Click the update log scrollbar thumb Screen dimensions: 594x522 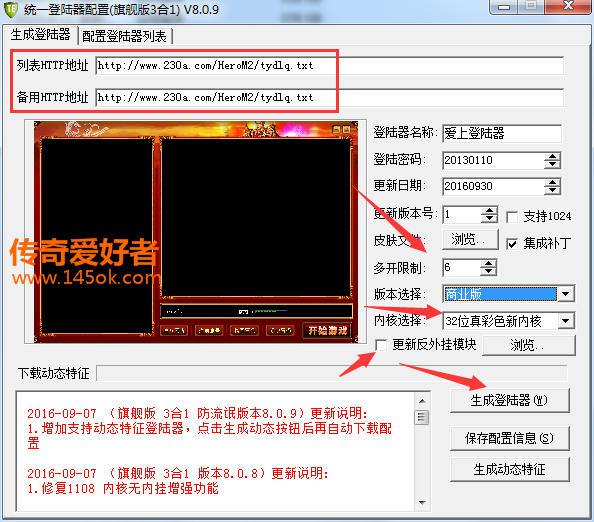[422, 417]
